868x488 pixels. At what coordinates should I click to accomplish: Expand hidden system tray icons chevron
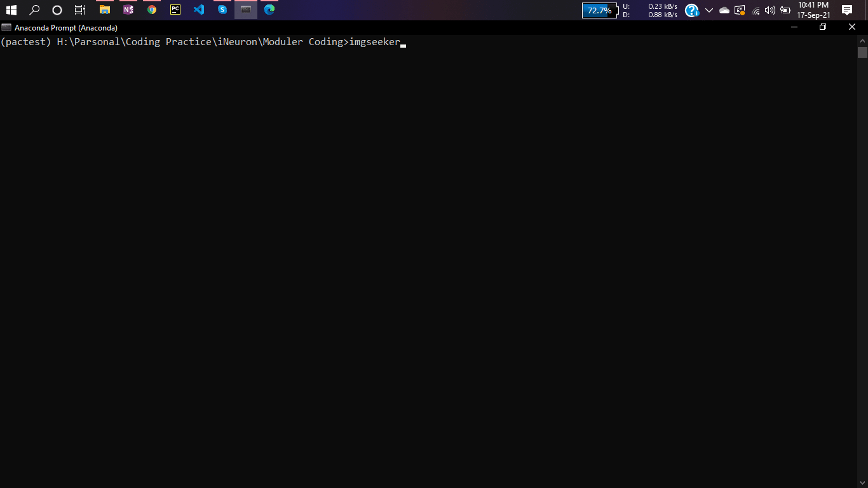pyautogui.click(x=709, y=10)
